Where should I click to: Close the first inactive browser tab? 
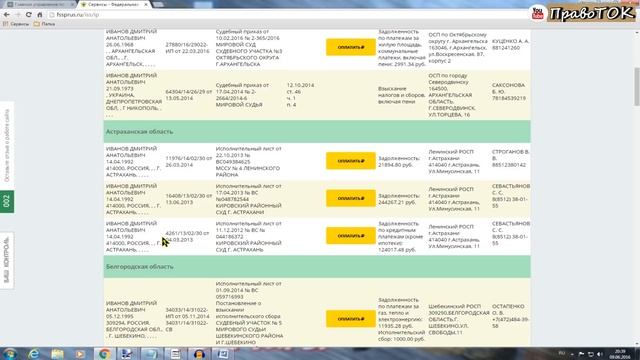click(x=73, y=4)
